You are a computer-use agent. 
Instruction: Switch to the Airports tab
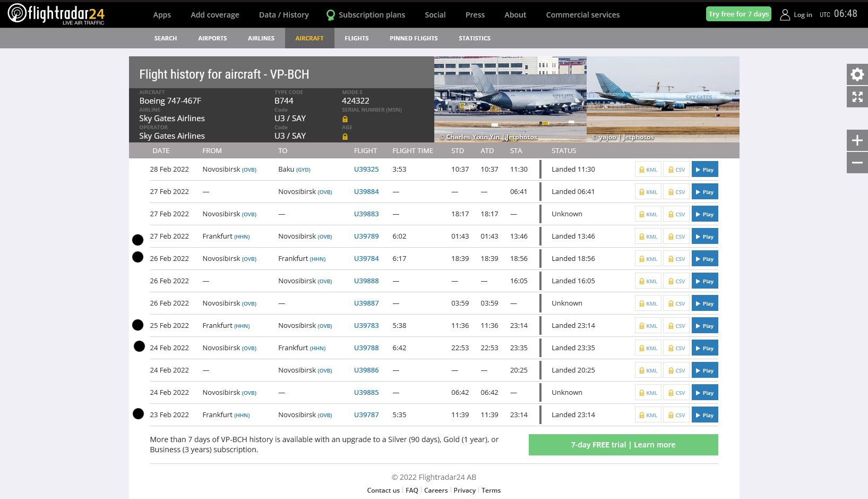(x=212, y=38)
